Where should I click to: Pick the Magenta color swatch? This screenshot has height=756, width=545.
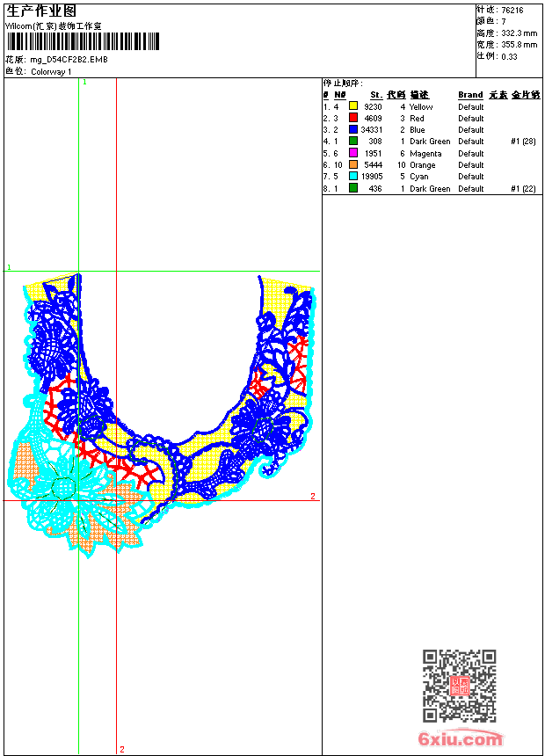[x=353, y=153]
